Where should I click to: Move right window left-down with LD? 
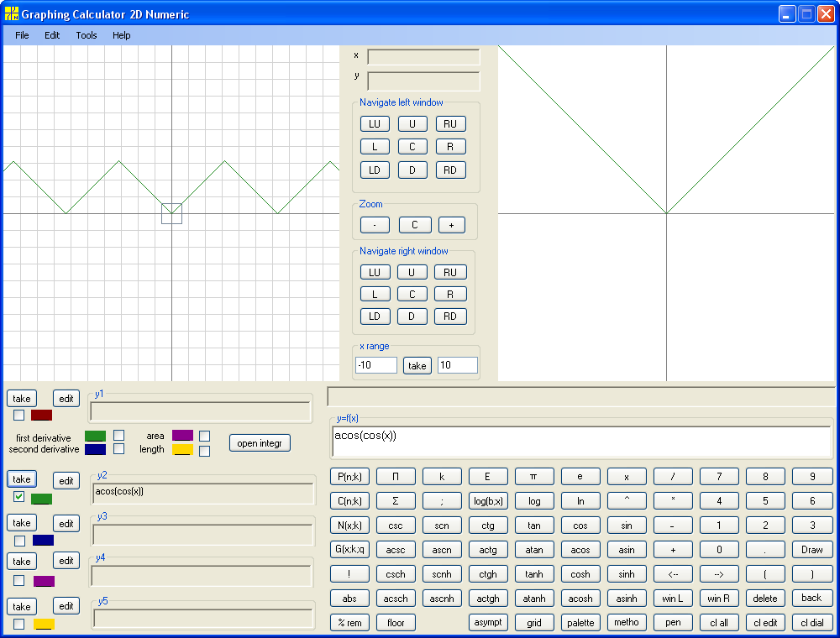tap(375, 316)
